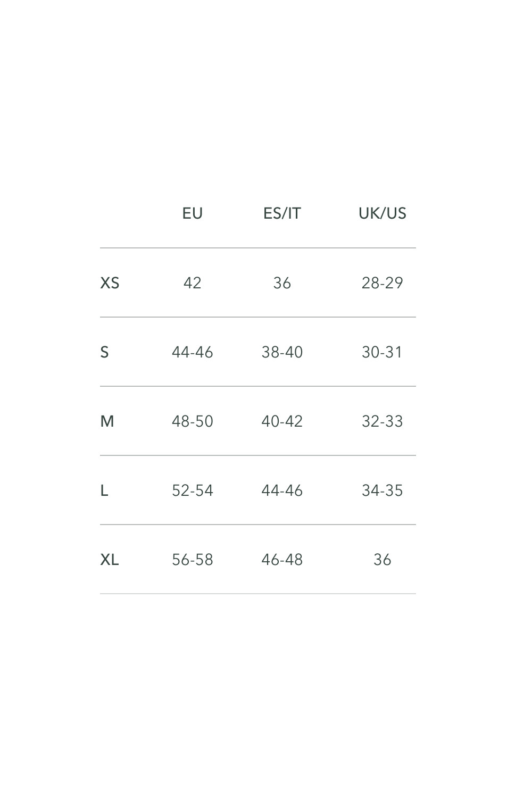Select the M size row label
This screenshot has width=532, height=798.
tap(107, 421)
